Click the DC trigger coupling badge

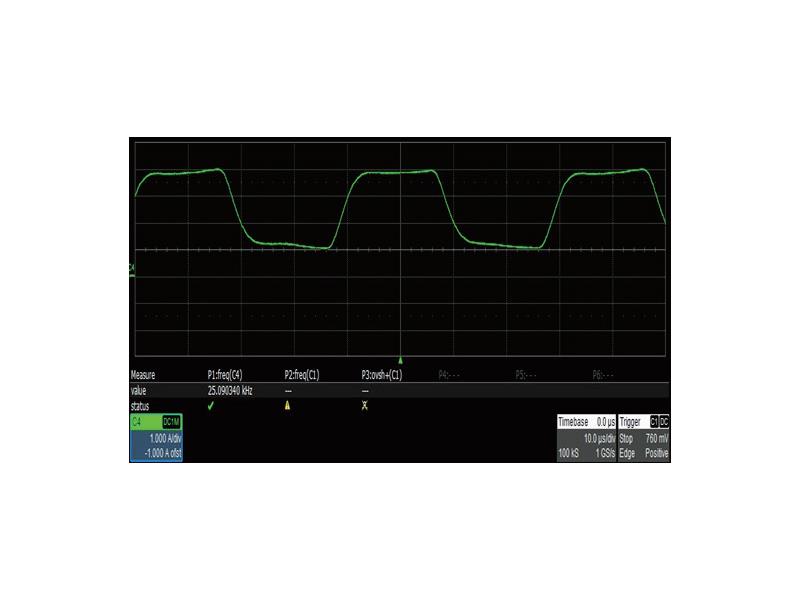664,422
